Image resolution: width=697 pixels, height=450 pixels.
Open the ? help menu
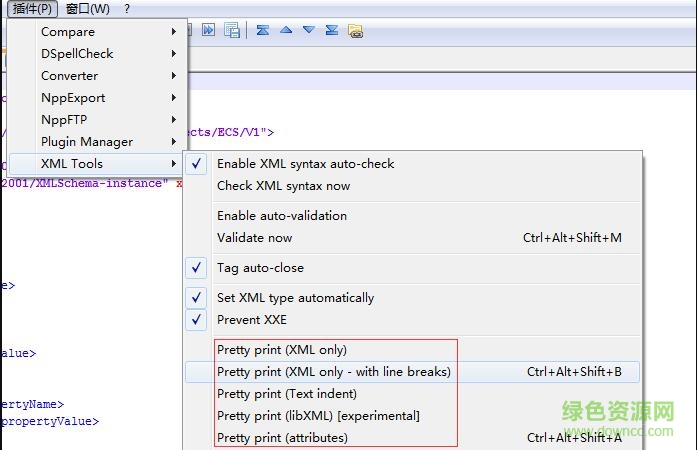coord(127,9)
